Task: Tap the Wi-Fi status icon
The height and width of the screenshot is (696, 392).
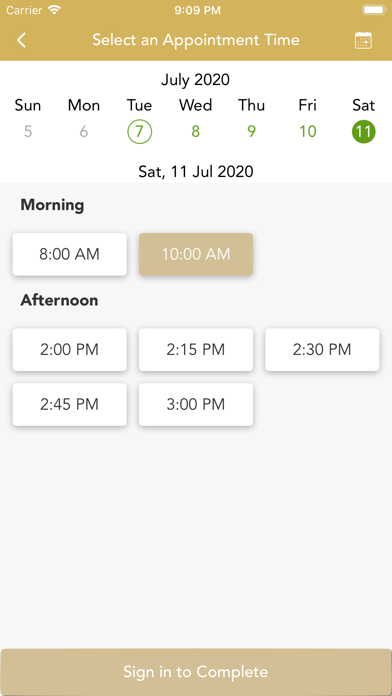Action: (x=55, y=10)
